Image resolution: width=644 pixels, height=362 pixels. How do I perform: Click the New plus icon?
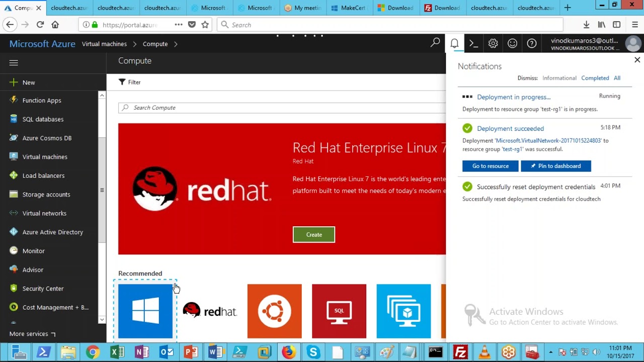click(14, 82)
